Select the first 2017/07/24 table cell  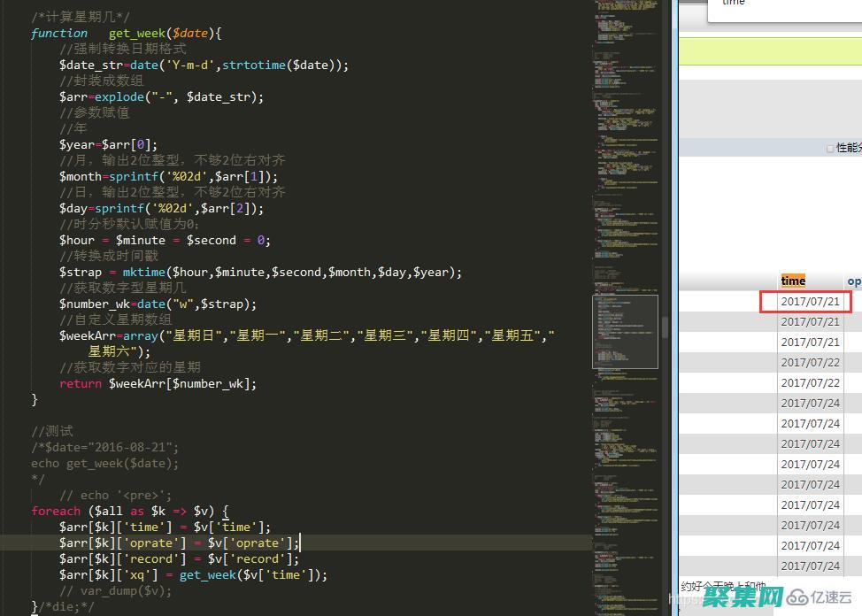[x=809, y=404]
